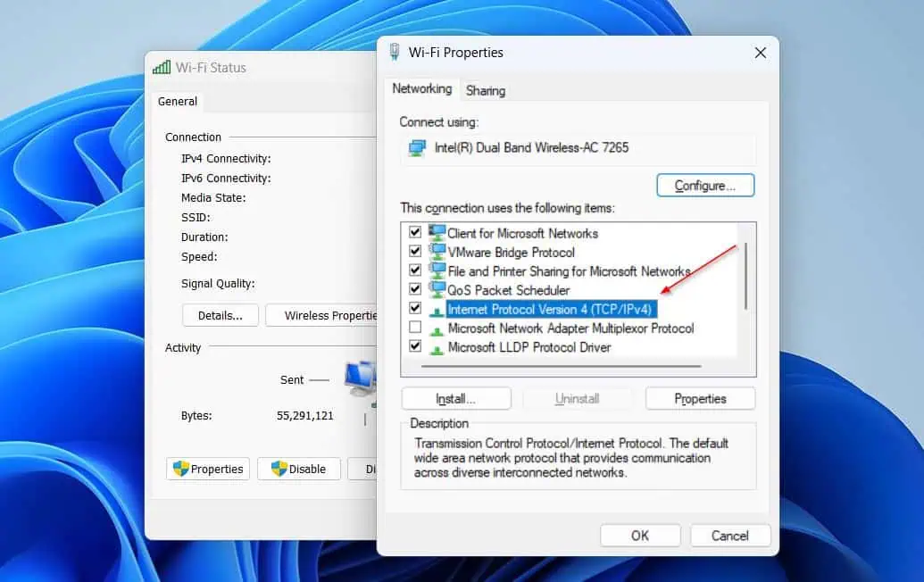Click the Transmission Control Protocol description text
924x582 pixels.
point(571,458)
